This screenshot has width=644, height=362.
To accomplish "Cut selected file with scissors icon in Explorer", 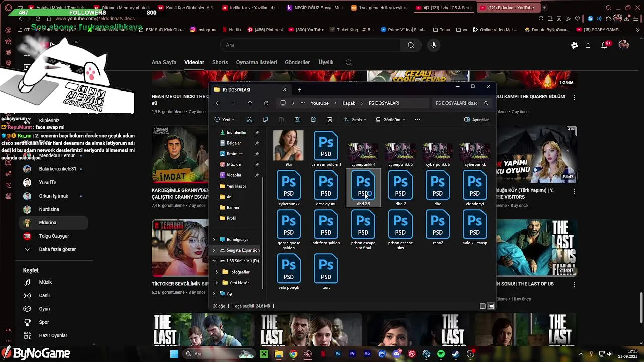I will click(249, 120).
